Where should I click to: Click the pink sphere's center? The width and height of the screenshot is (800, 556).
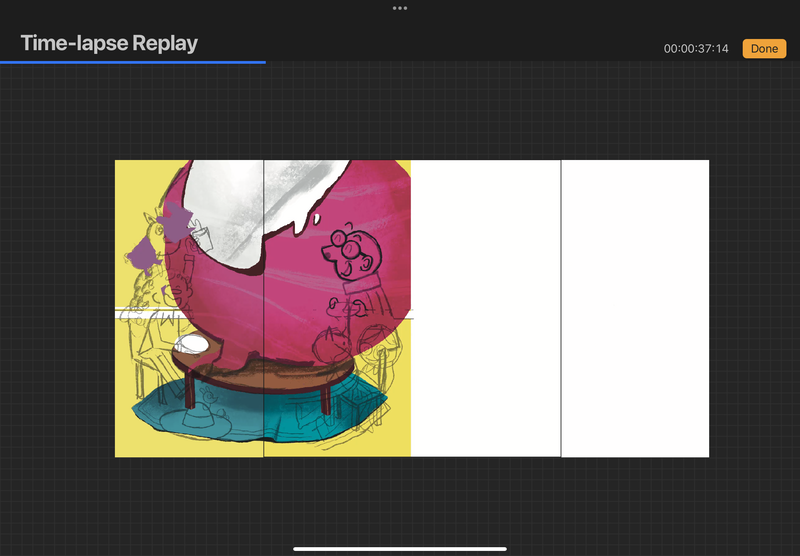(300, 280)
